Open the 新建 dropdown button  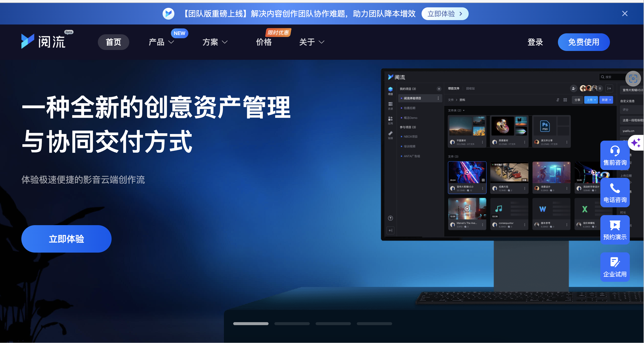pos(606,100)
